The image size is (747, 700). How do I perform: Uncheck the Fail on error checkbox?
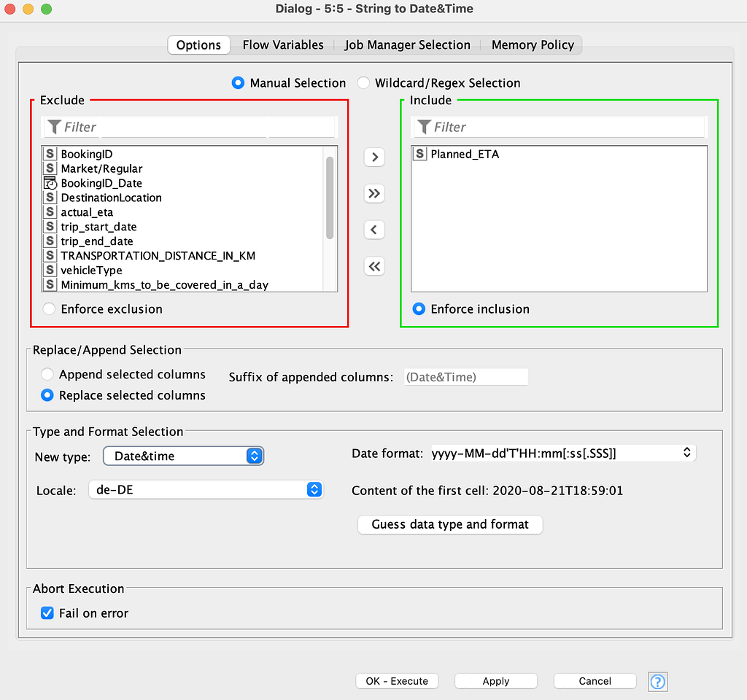click(47, 613)
